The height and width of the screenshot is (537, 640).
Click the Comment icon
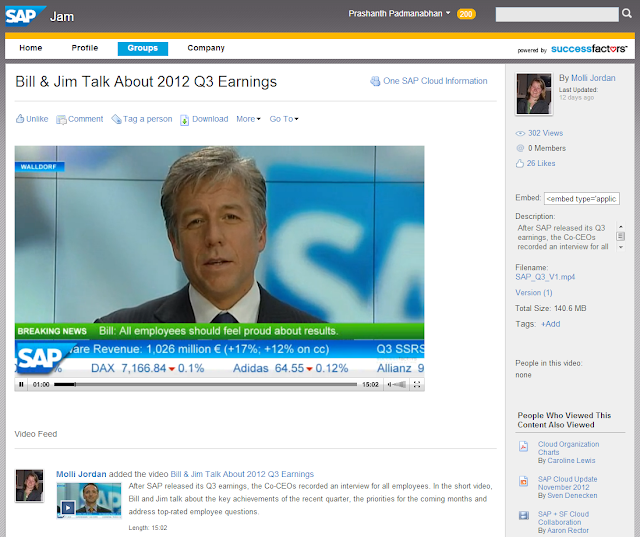pos(61,119)
